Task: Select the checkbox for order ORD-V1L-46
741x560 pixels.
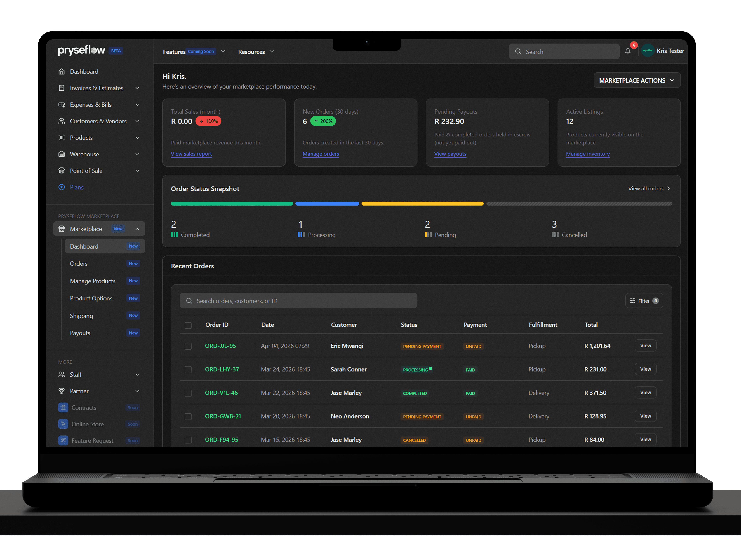Action: point(188,393)
